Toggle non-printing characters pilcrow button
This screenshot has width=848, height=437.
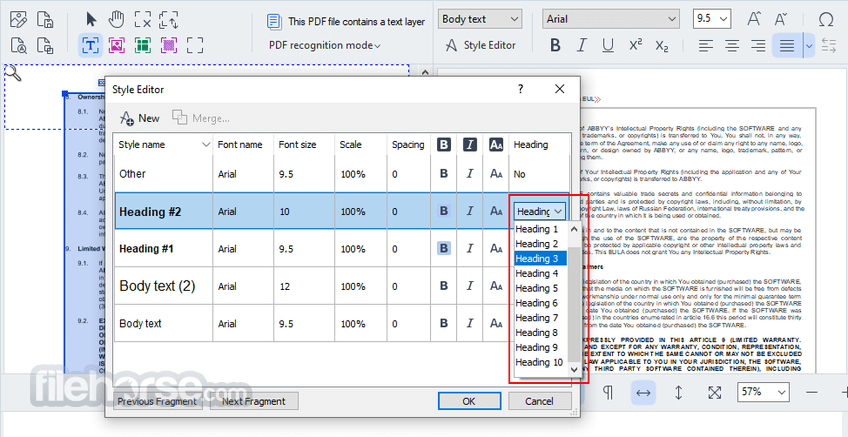click(x=608, y=392)
